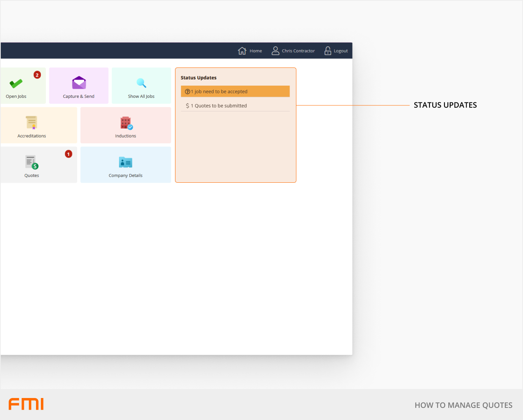Open the Chris Contractor account menu
The height and width of the screenshot is (420, 523).
(298, 51)
